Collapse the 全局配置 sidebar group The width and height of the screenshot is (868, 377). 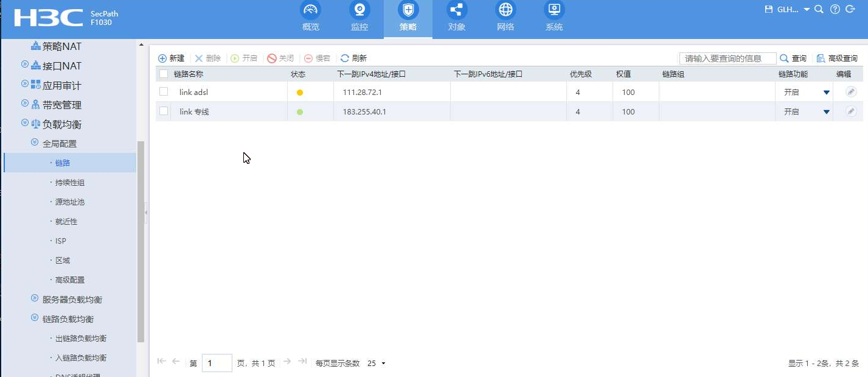tap(35, 142)
